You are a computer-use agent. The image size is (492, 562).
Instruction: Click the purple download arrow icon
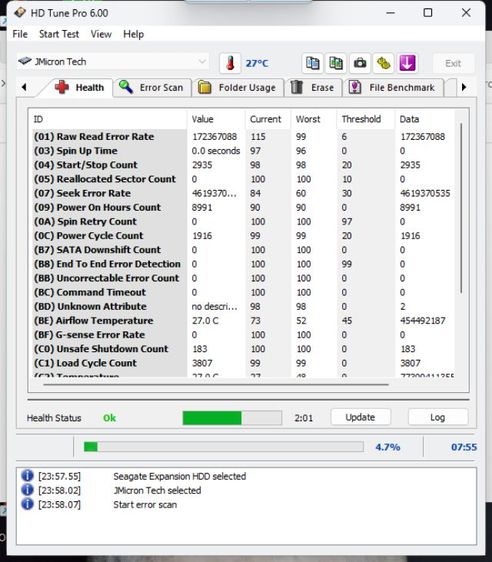point(407,63)
